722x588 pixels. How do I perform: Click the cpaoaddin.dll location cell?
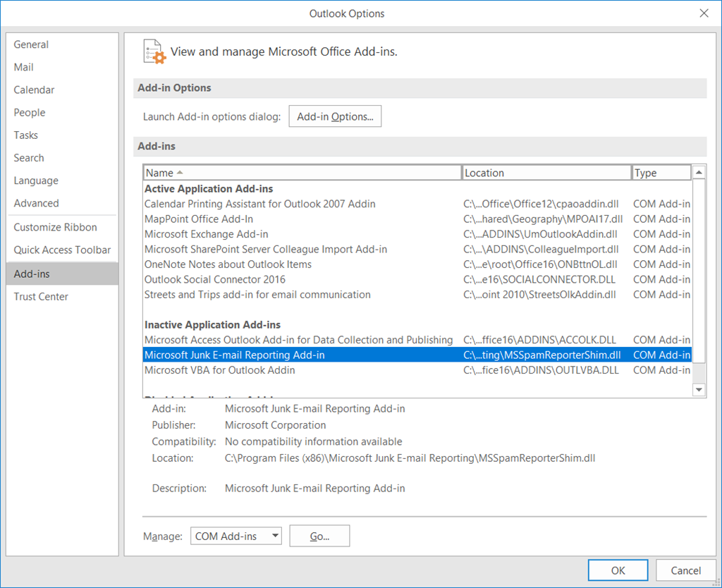click(541, 204)
